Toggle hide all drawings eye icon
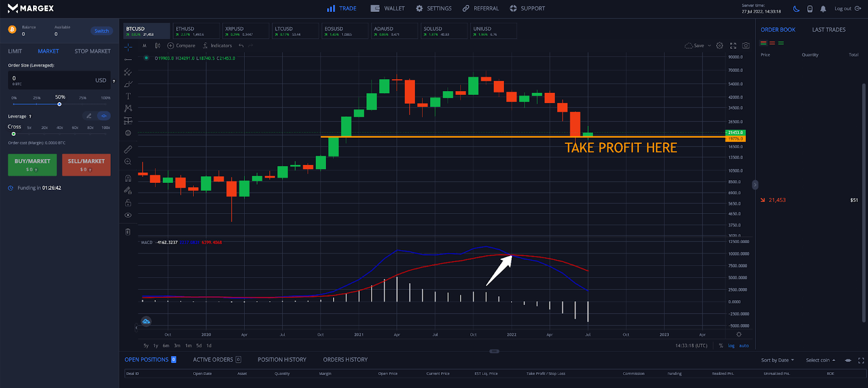 pos(128,215)
